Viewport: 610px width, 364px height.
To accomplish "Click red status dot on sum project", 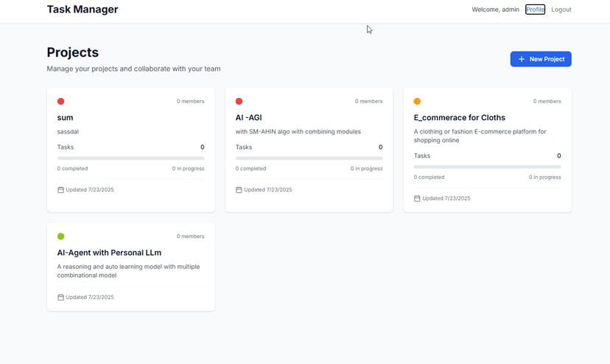I will (x=61, y=101).
